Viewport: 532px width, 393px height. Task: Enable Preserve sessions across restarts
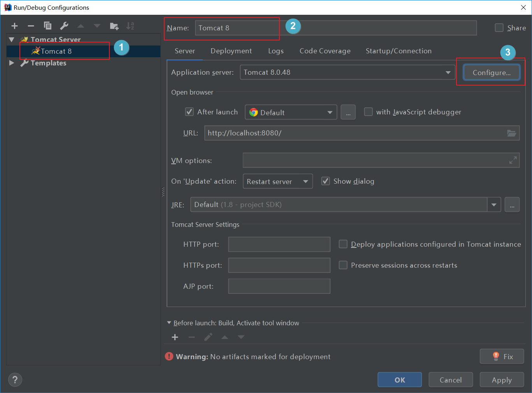(x=343, y=265)
